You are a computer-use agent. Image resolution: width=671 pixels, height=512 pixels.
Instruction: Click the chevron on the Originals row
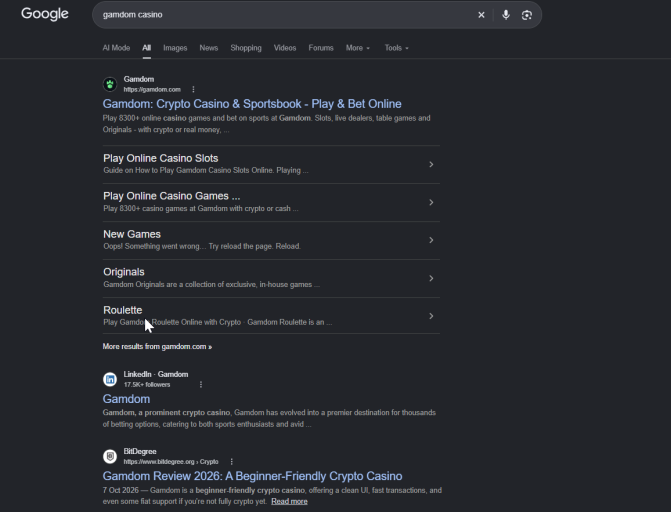(x=431, y=278)
